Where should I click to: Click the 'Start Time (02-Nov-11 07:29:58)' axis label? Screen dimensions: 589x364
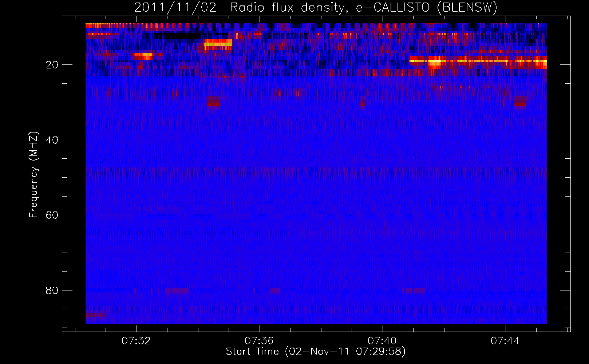[x=316, y=352]
